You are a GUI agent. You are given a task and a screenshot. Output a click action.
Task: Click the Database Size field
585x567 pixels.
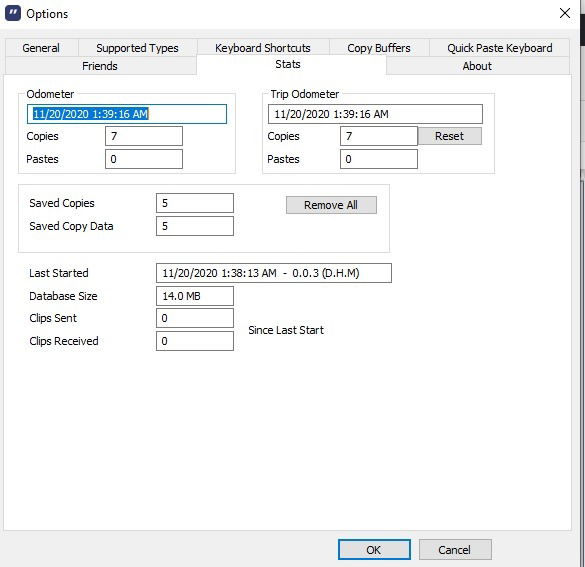click(x=195, y=296)
